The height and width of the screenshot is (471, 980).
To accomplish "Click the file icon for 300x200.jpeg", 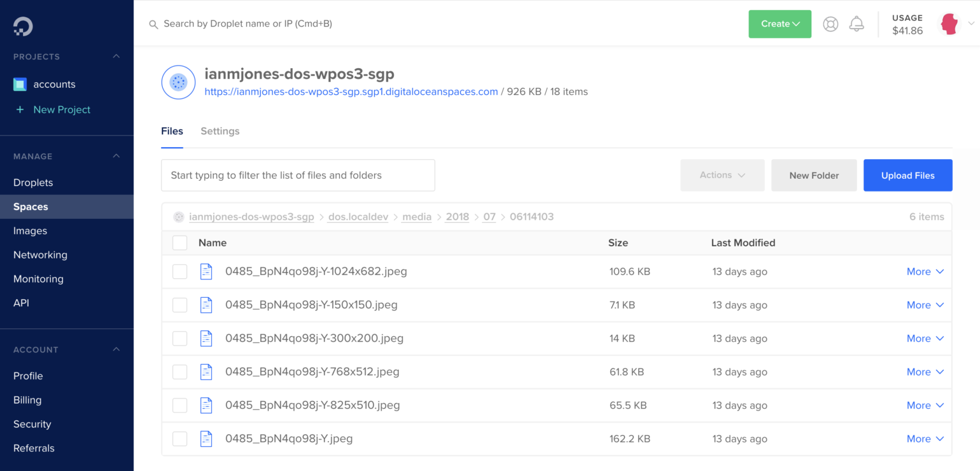I will (x=206, y=338).
